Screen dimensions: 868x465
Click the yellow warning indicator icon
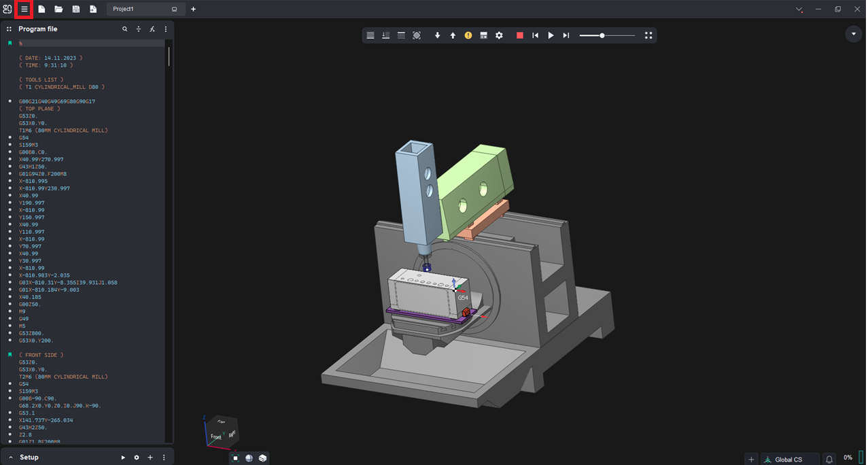point(468,35)
